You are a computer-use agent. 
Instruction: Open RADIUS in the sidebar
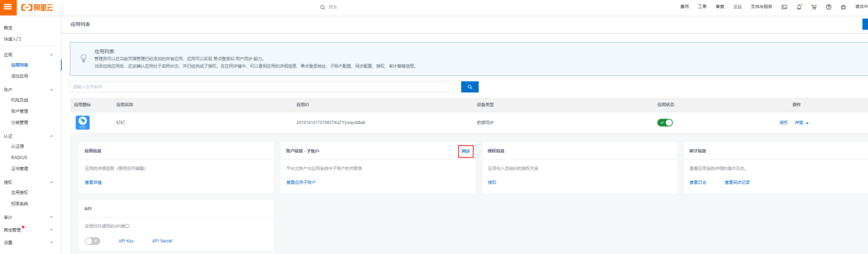point(19,157)
